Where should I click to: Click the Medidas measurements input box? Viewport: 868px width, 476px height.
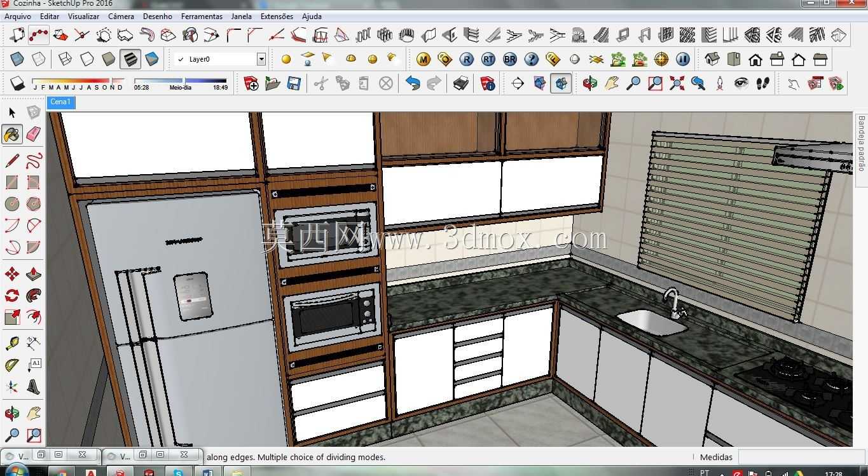(803, 457)
